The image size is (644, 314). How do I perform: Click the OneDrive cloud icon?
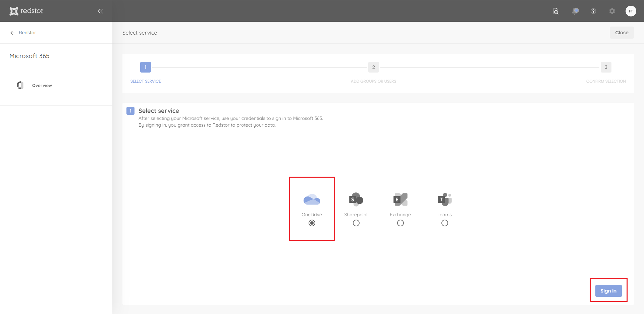[x=312, y=199]
